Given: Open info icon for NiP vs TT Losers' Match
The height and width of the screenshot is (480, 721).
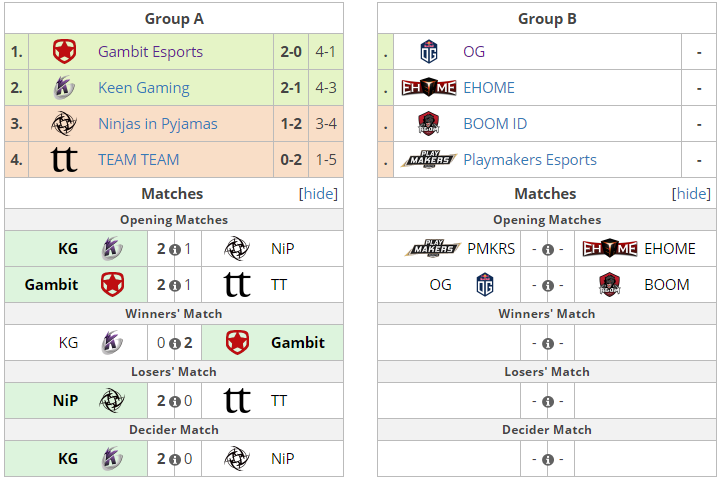Looking at the screenshot, I should pos(175,401).
